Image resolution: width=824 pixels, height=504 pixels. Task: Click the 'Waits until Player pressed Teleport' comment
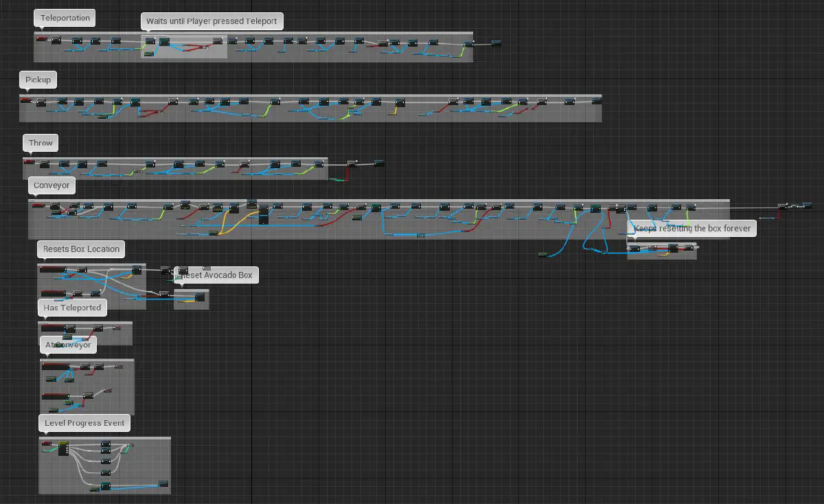211,21
